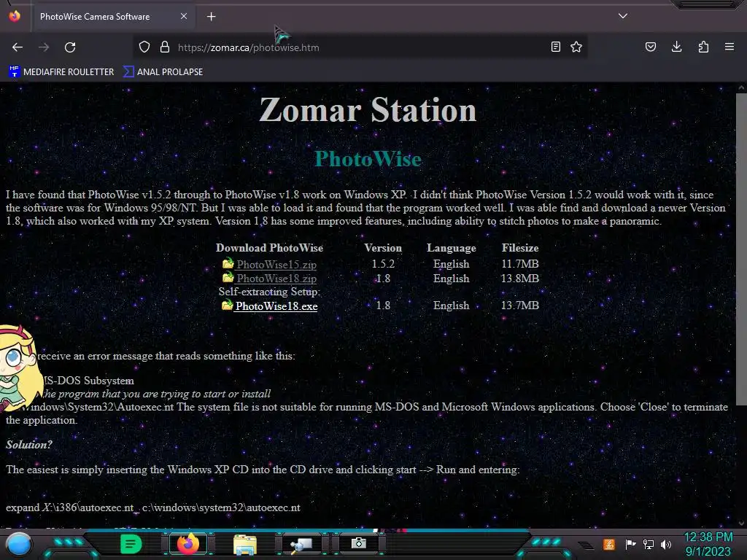Click the Self-extracting Setup label
The image size is (747, 560).
pos(269,292)
